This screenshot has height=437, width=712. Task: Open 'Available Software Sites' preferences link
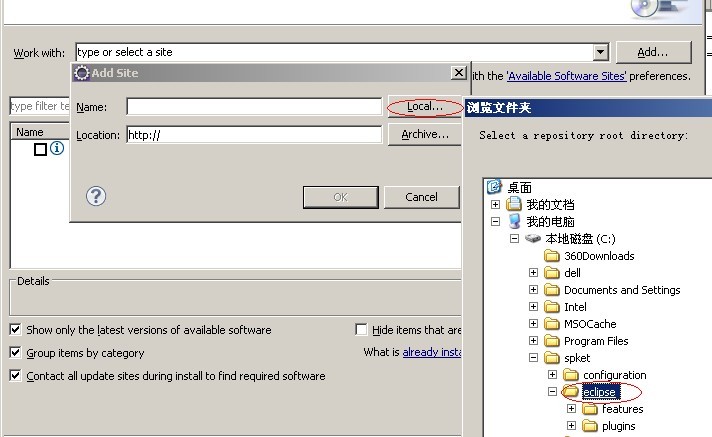pyautogui.click(x=565, y=76)
